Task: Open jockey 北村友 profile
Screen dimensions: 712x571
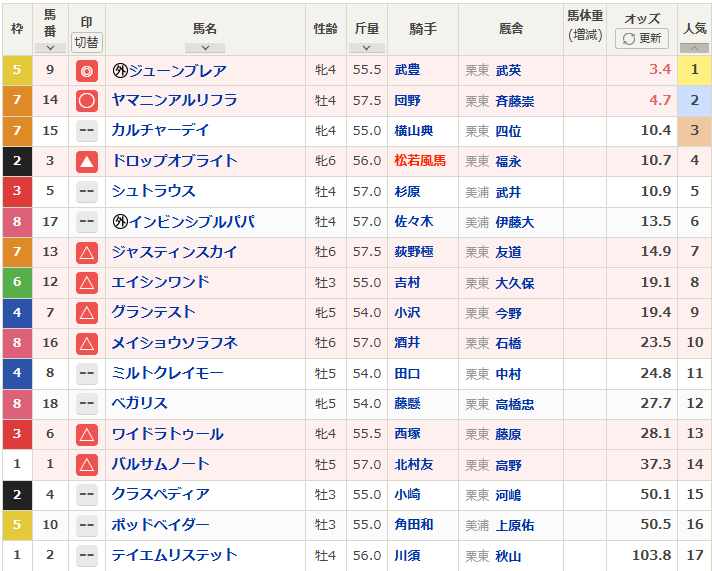Action: [x=414, y=464]
